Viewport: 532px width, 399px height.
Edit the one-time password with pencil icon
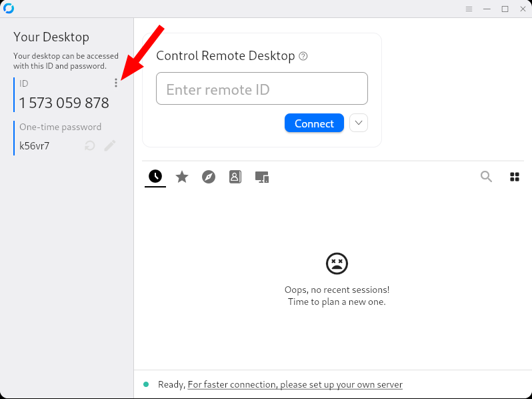coord(110,145)
